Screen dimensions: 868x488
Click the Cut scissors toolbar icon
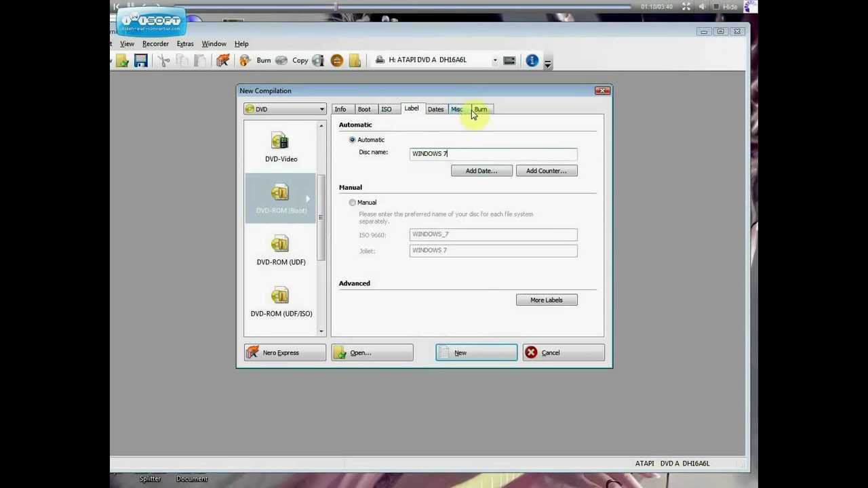pos(164,60)
